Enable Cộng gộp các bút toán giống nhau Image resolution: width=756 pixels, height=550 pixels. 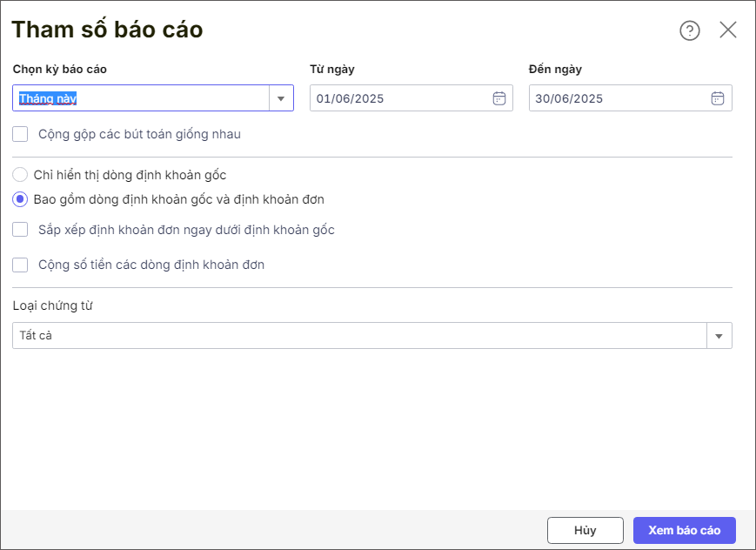tap(21, 134)
